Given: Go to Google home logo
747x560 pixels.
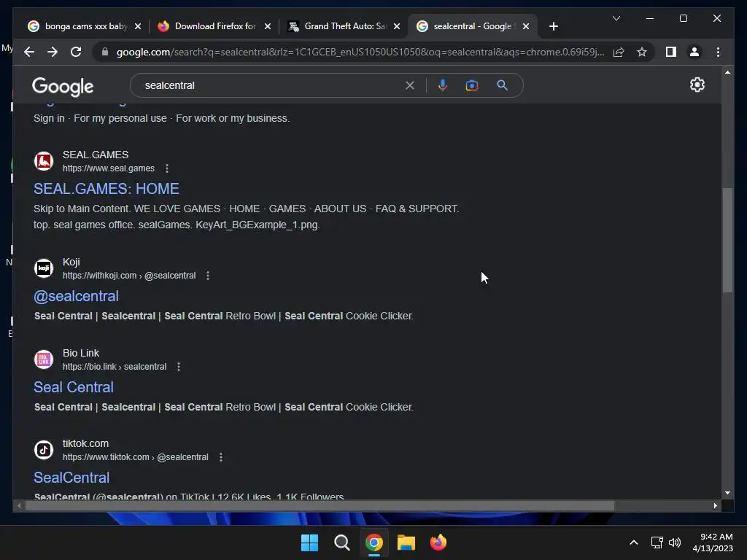Looking at the screenshot, I should 63,86.
